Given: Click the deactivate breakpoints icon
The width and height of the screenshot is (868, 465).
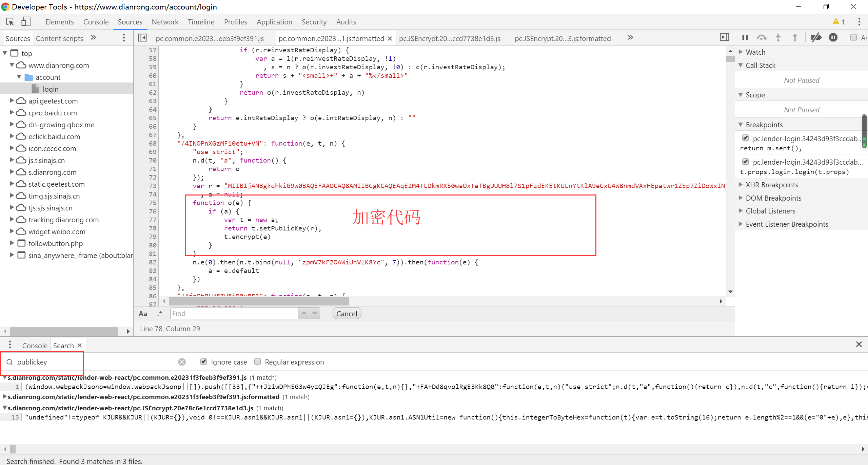Looking at the screenshot, I should tap(816, 38).
